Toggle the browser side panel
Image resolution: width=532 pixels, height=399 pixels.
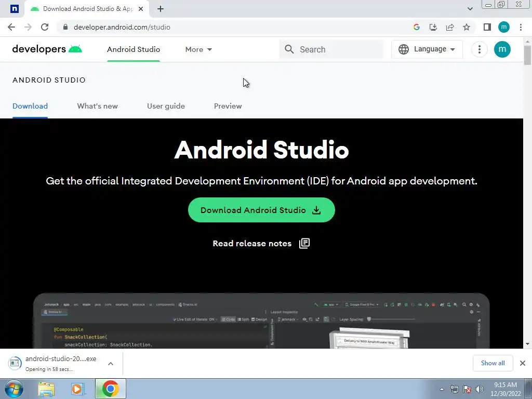coord(487,27)
